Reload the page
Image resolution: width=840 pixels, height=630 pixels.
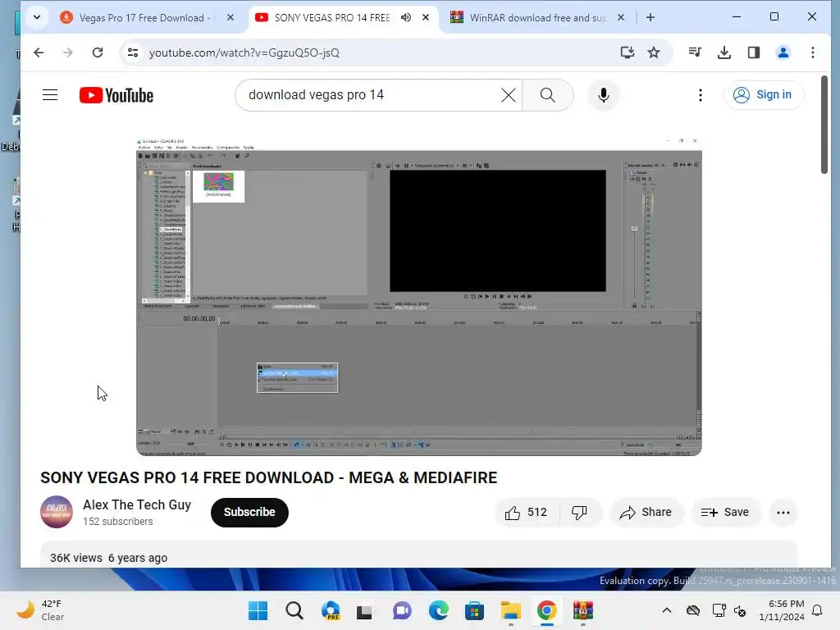[x=98, y=52]
